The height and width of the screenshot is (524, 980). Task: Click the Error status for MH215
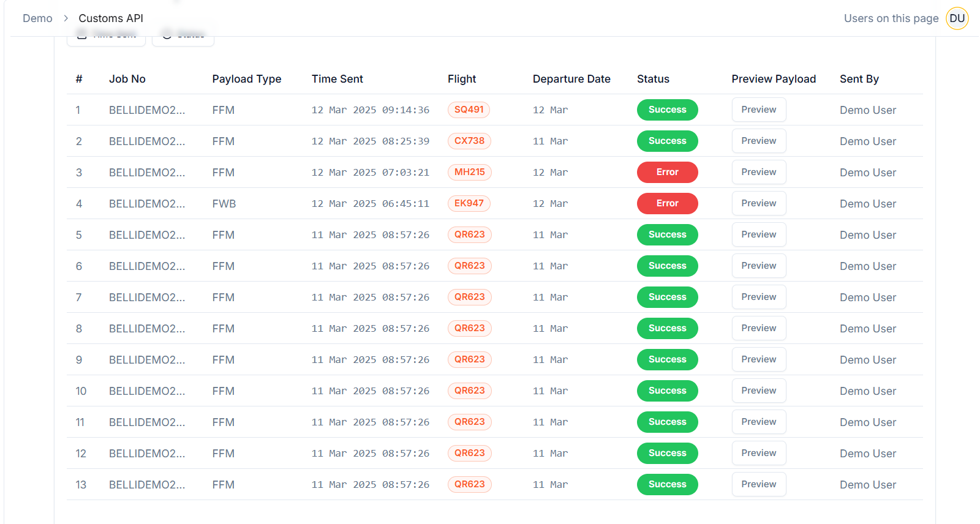coord(667,172)
